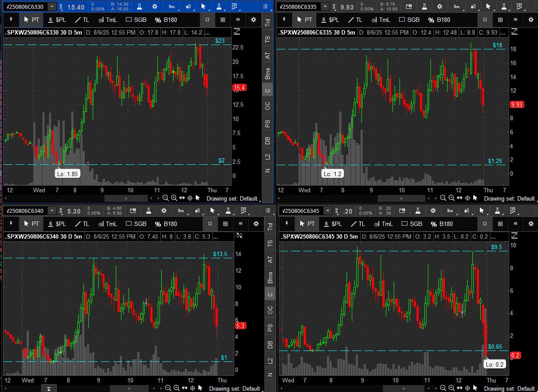Select the TL trendline tool in the C6340 chart
Image resolution: width=538 pixels, height=392 pixels.
pos(81,224)
